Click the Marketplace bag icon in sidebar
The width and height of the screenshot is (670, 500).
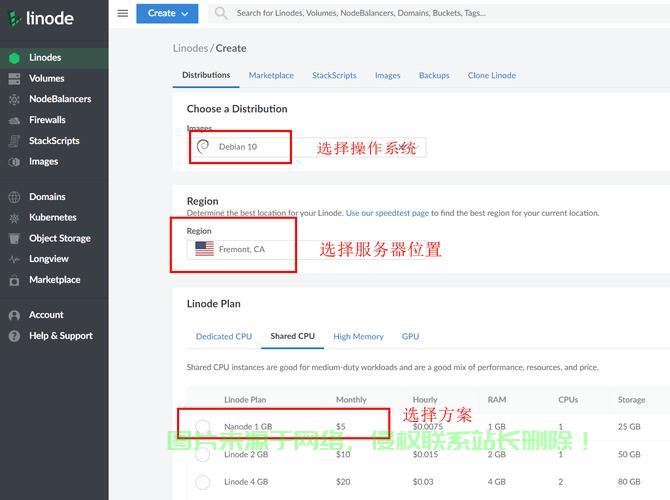coord(14,280)
